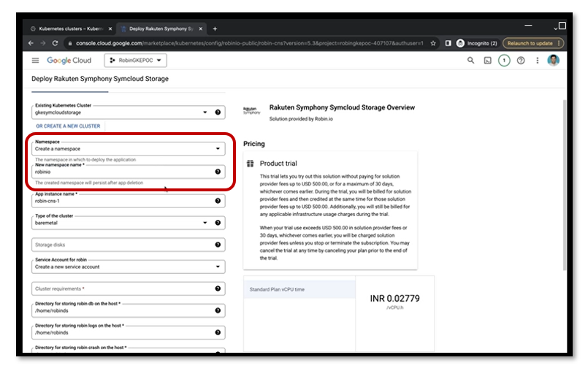Click the page vertical scrollbar
The height and width of the screenshot is (371, 588).
click(x=565, y=185)
